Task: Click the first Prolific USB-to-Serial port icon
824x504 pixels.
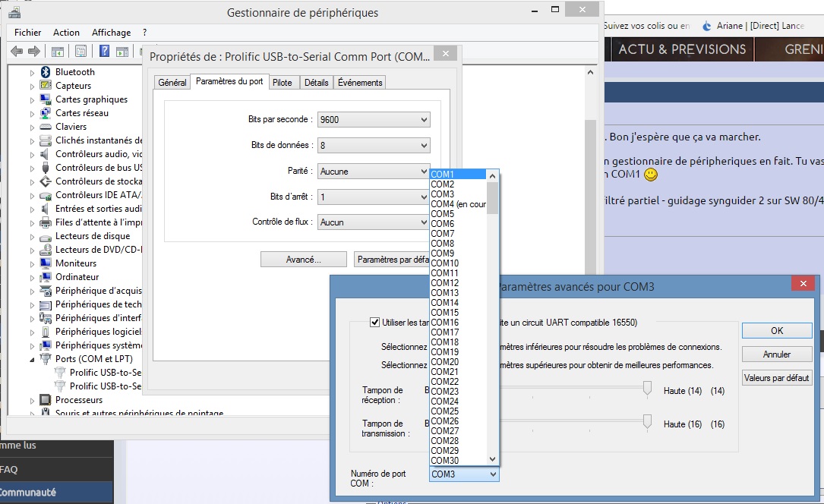Action: [x=61, y=372]
